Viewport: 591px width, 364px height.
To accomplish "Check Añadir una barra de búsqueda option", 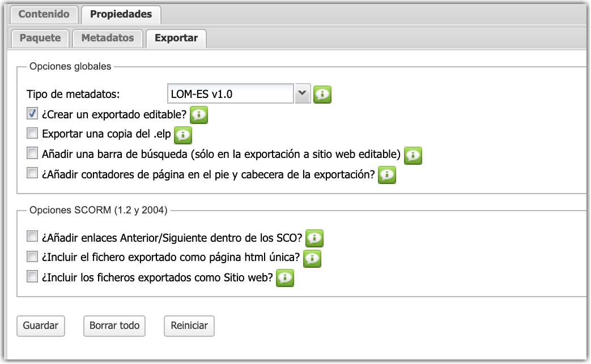I will (32, 154).
